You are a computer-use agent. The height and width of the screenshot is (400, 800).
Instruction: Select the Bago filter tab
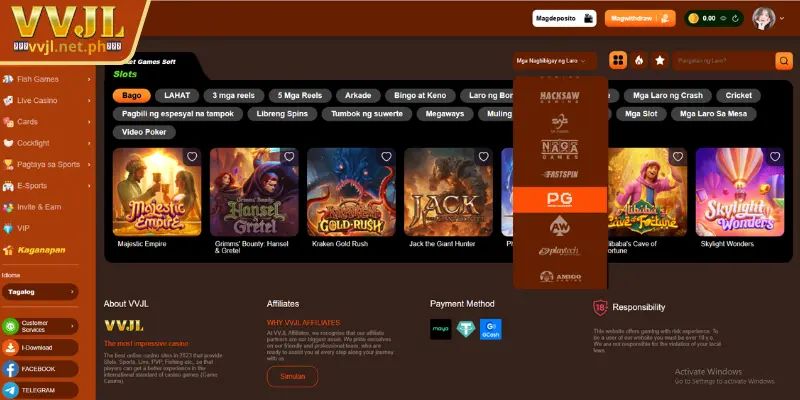(132, 95)
